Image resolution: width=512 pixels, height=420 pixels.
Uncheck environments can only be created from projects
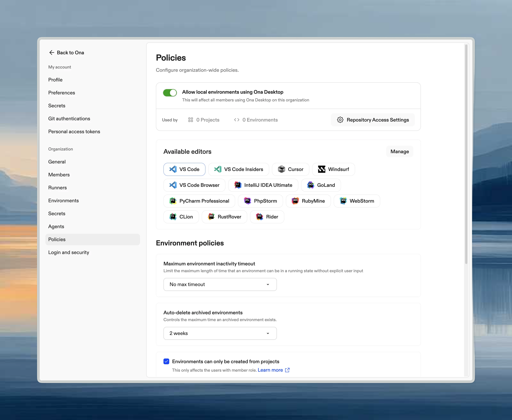point(166,361)
